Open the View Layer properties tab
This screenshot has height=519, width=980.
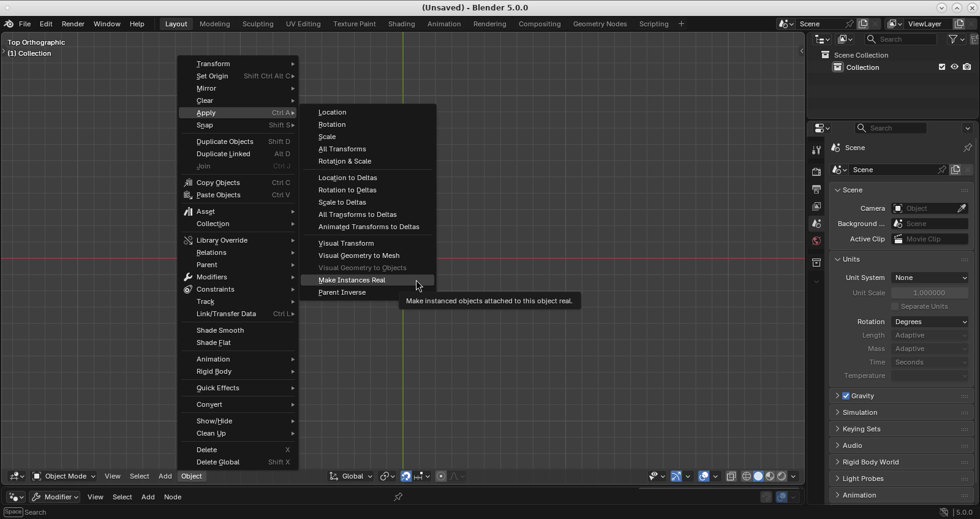click(816, 206)
